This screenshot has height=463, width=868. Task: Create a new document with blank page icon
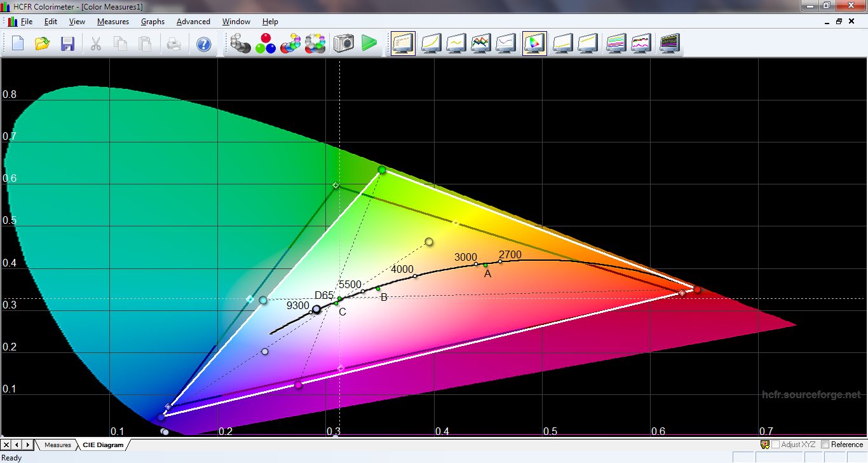[18, 44]
